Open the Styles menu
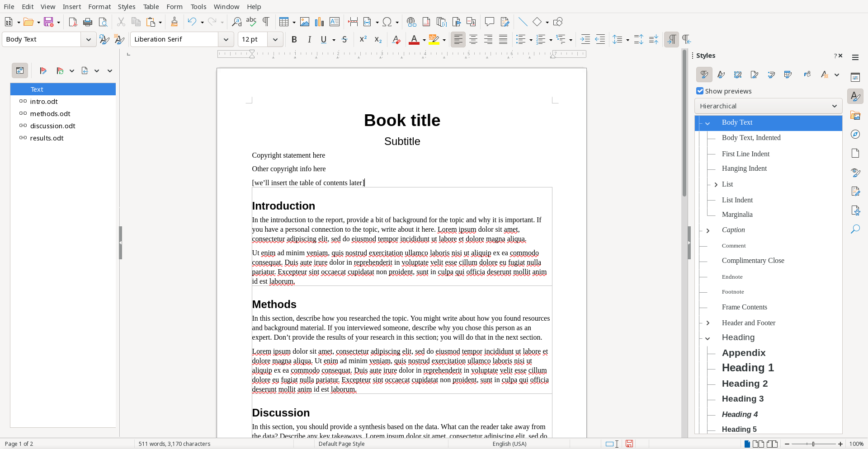 [x=127, y=6]
